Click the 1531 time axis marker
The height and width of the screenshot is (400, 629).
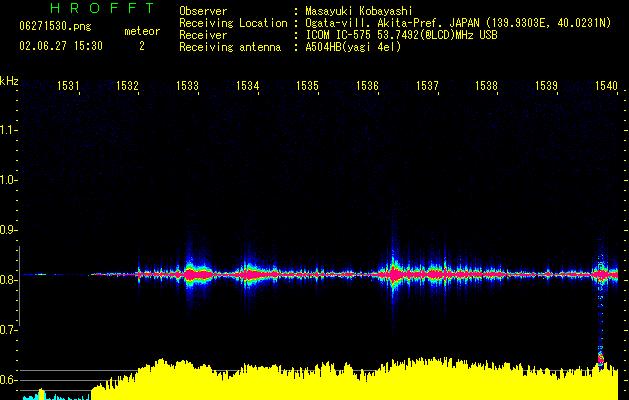(x=68, y=85)
